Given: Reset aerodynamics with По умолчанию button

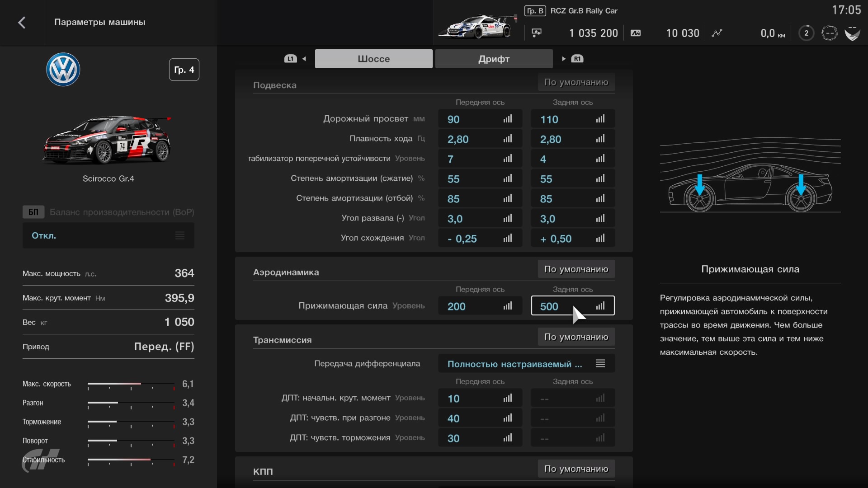Looking at the screenshot, I should 576,269.
